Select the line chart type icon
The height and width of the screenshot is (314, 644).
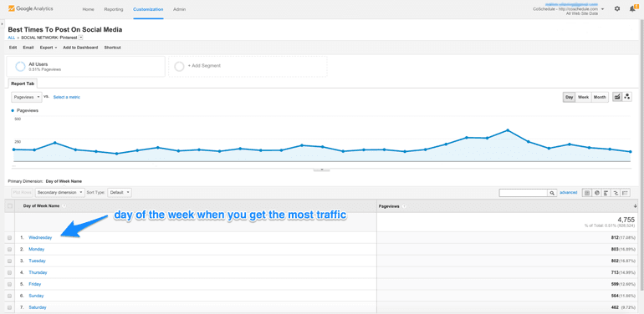(617, 97)
